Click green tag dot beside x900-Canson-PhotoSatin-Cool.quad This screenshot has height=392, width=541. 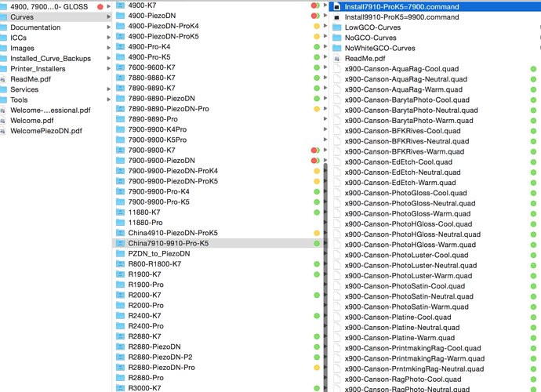pyautogui.click(x=533, y=286)
